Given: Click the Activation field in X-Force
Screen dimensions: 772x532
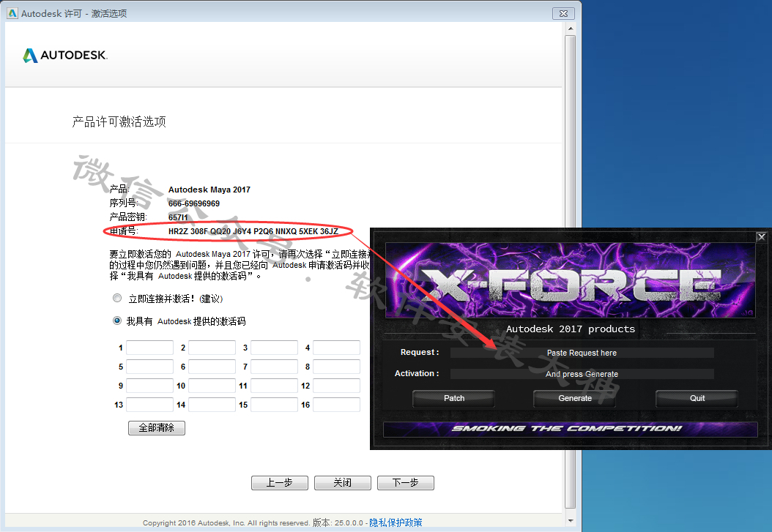Looking at the screenshot, I should [x=582, y=374].
